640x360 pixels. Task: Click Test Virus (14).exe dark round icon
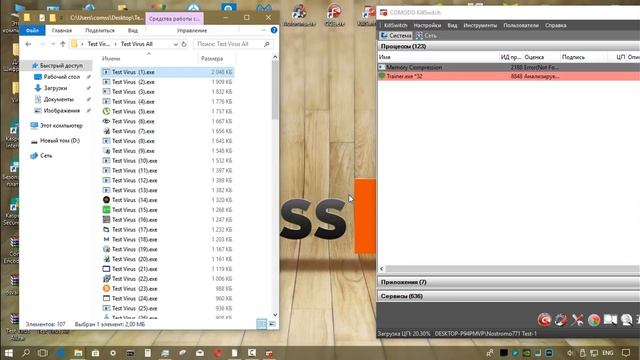106,200
